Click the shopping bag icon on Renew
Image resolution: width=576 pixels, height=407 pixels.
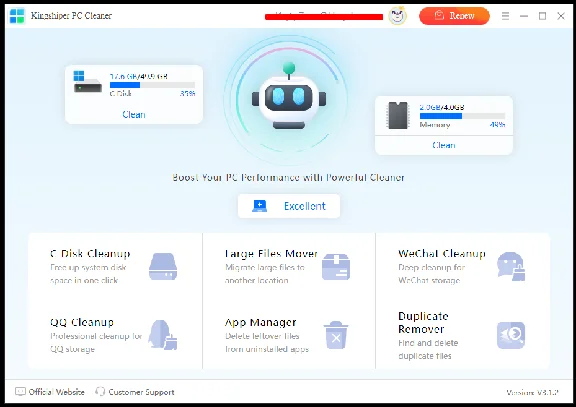pos(439,15)
